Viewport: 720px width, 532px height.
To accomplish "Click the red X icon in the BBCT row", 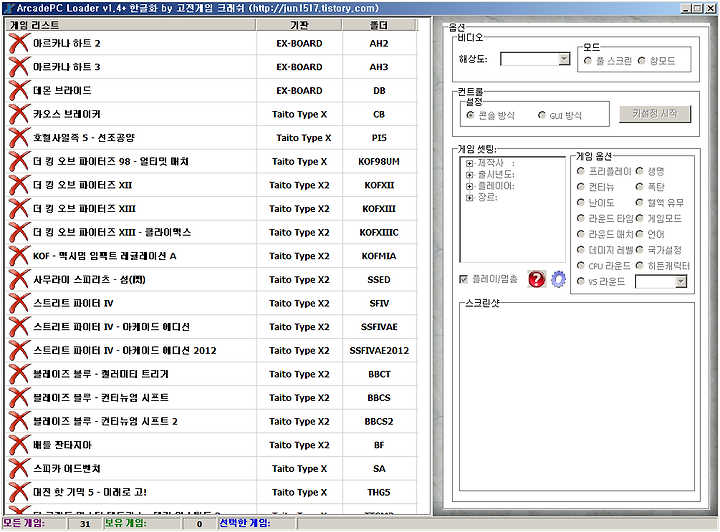I will click(x=19, y=374).
